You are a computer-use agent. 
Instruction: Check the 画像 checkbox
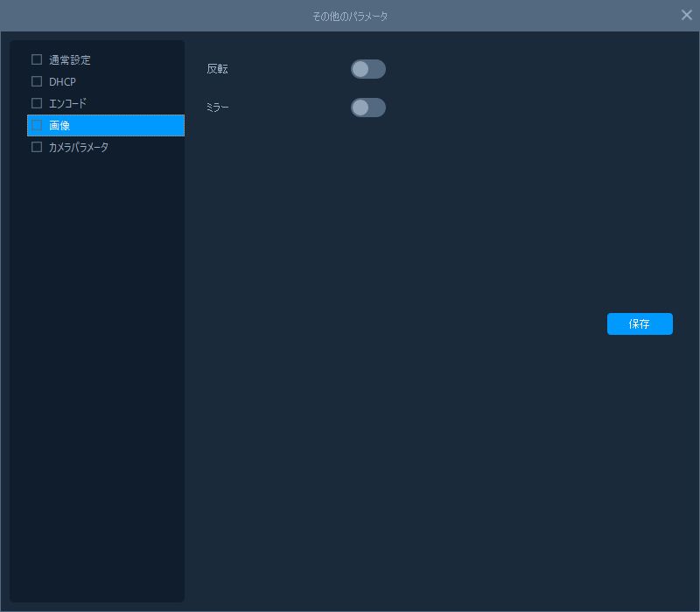[37, 125]
